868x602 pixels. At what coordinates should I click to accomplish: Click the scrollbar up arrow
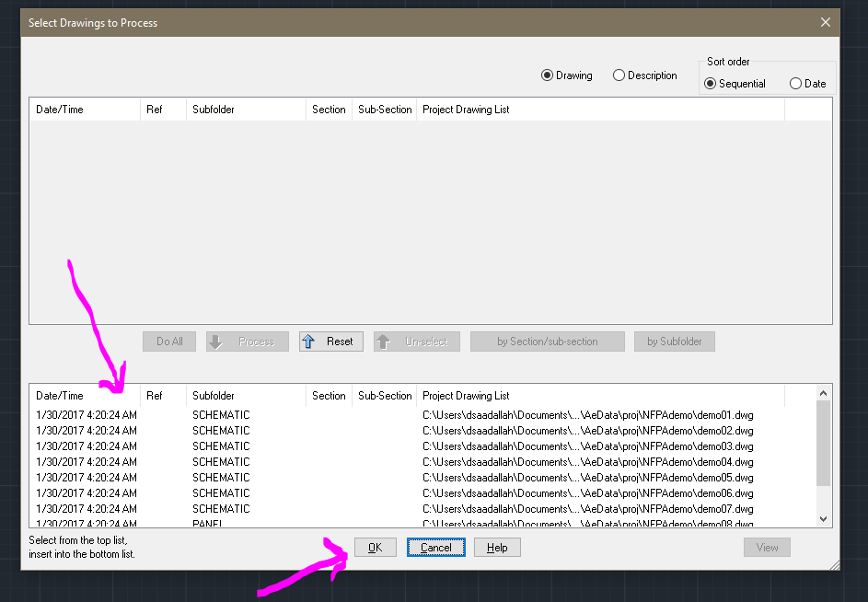(823, 391)
